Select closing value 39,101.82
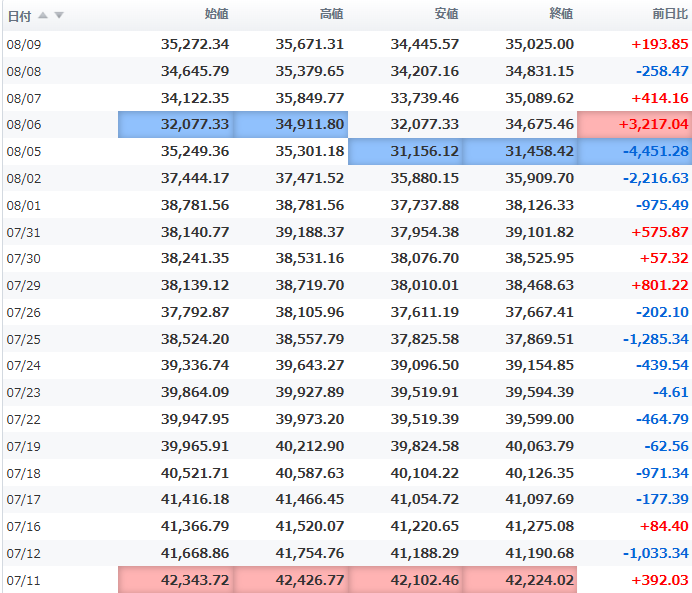This screenshot has width=692, height=593. pyautogui.click(x=539, y=232)
